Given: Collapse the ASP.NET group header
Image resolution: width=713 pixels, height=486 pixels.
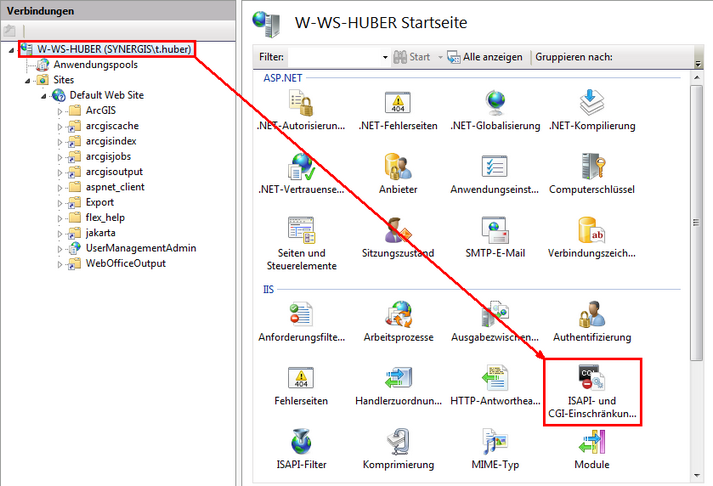Looking at the screenshot, I should pyautogui.click(x=282, y=78).
